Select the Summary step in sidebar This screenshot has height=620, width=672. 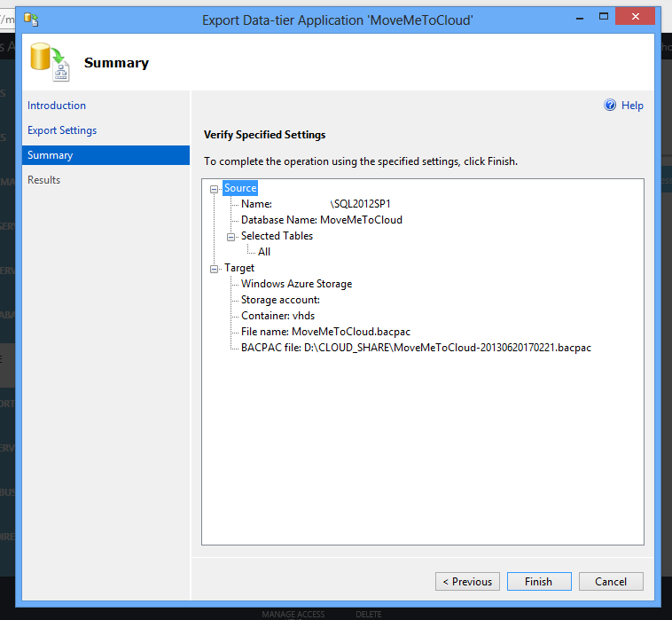click(x=51, y=155)
